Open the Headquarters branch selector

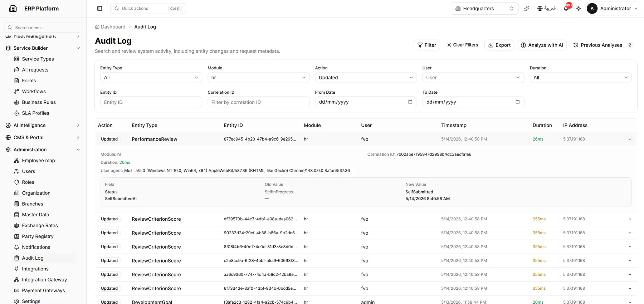[x=484, y=9]
